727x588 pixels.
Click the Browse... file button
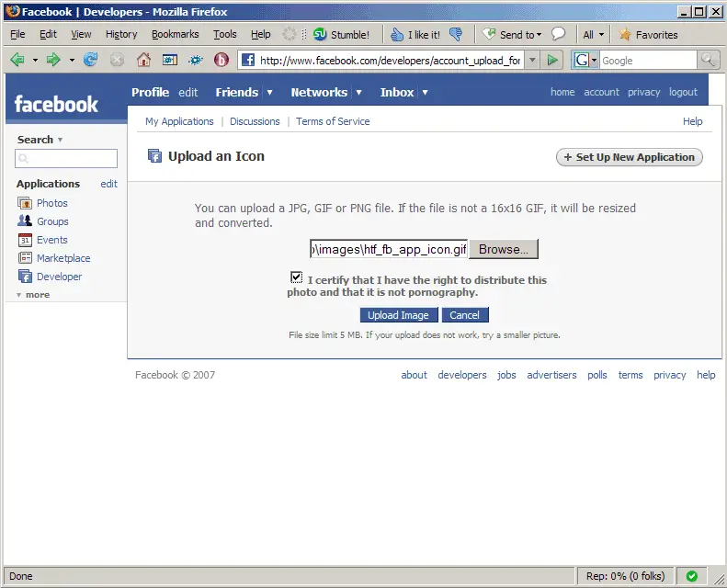[x=504, y=249]
